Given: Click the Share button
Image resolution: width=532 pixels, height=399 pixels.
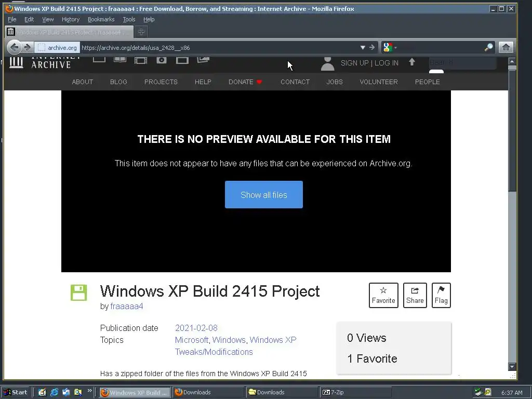Looking at the screenshot, I should [x=415, y=295].
